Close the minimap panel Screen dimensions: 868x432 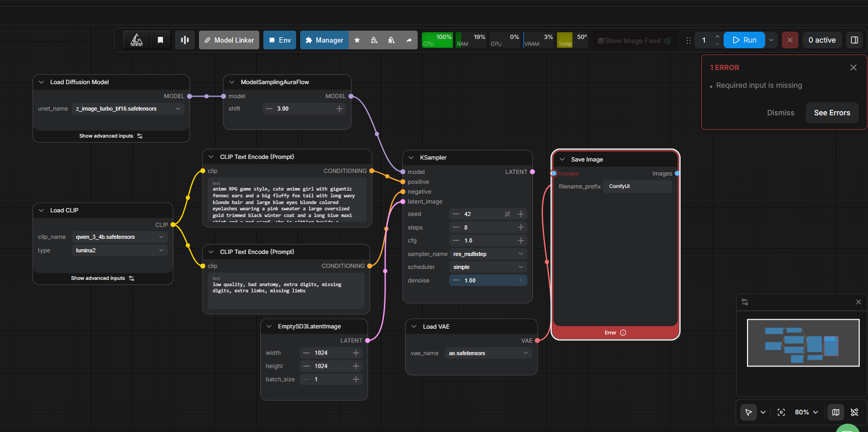pos(859,302)
